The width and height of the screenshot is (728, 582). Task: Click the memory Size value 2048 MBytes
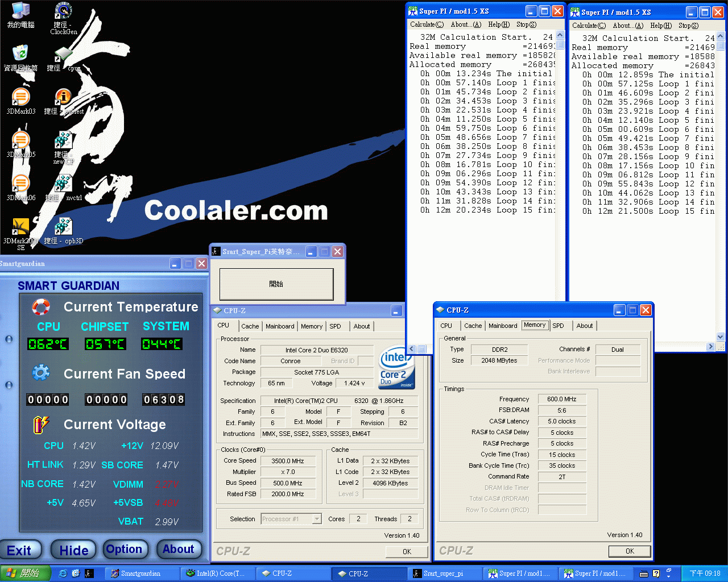499,360
